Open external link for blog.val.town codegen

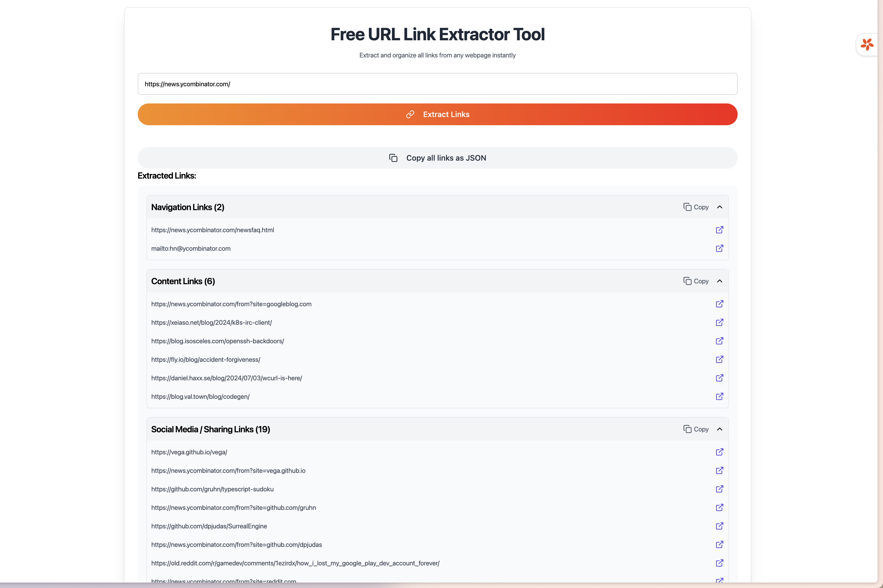[719, 396]
